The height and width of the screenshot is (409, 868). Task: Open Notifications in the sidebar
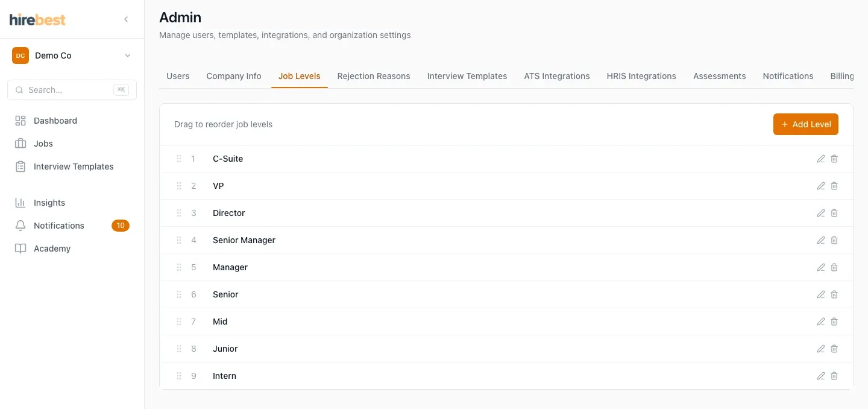(x=72, y=226)
